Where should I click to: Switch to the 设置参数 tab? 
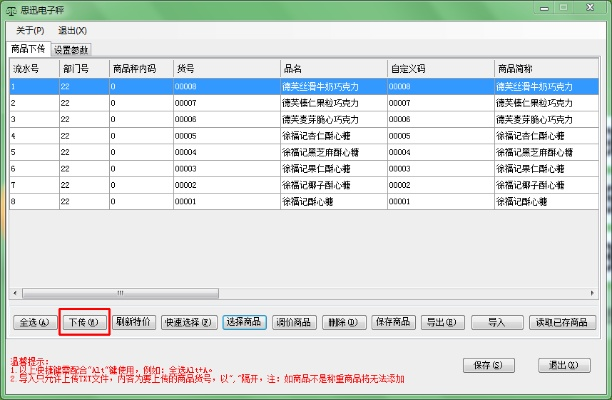71,48
